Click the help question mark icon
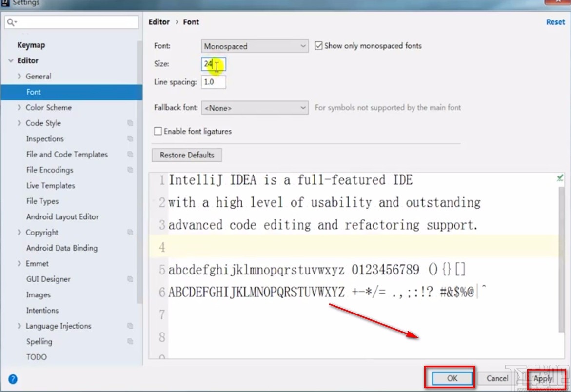The height and width of the screenshot is (392, 571). click(x=13, y=379)
